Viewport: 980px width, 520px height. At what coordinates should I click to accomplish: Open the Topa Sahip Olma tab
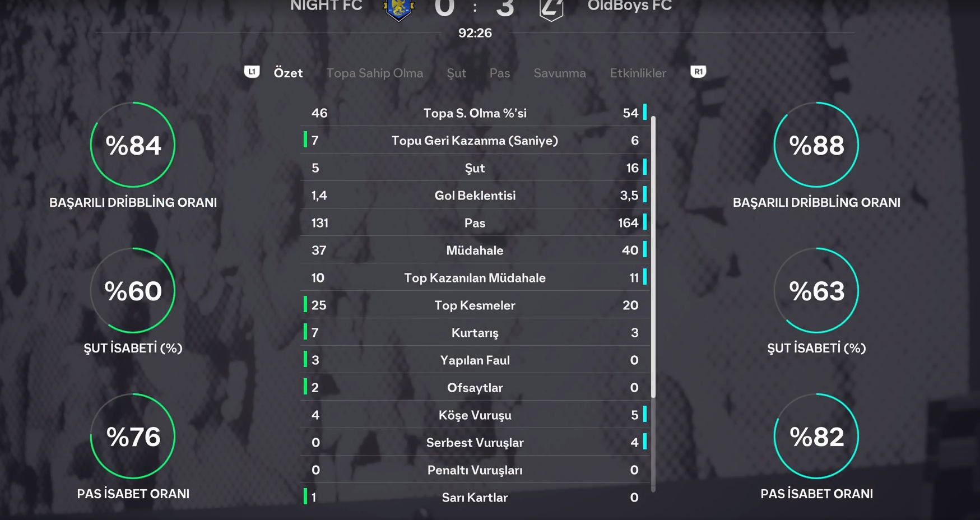tap(374, 73)
